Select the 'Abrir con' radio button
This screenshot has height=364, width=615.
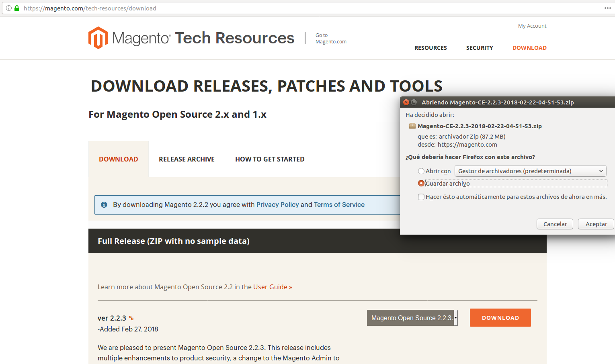coord(421,171)
